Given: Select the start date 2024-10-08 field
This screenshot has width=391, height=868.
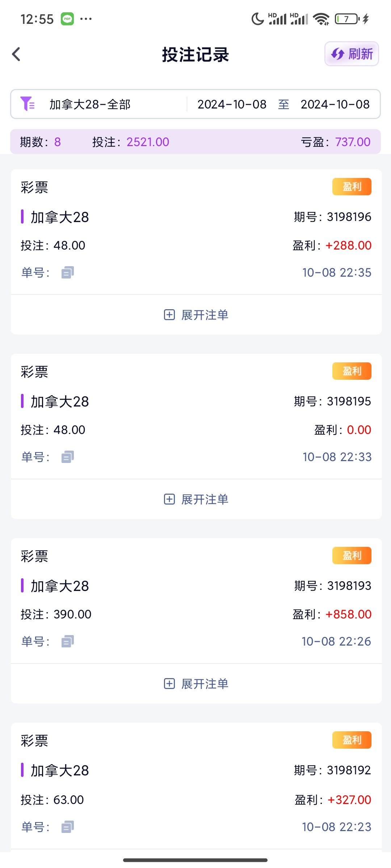Looking at the screenshot, I should tap(232, 105).
